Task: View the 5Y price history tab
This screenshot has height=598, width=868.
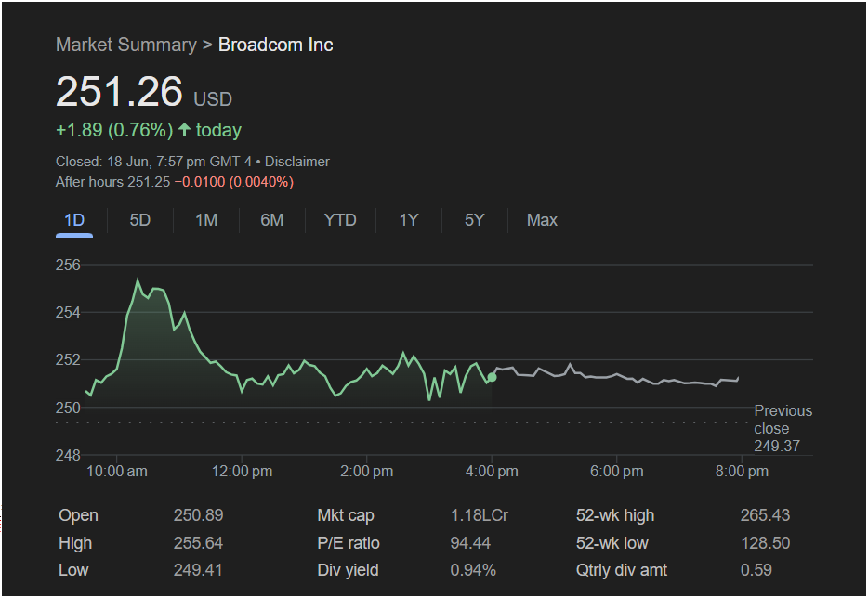Action: click(474, 220)
